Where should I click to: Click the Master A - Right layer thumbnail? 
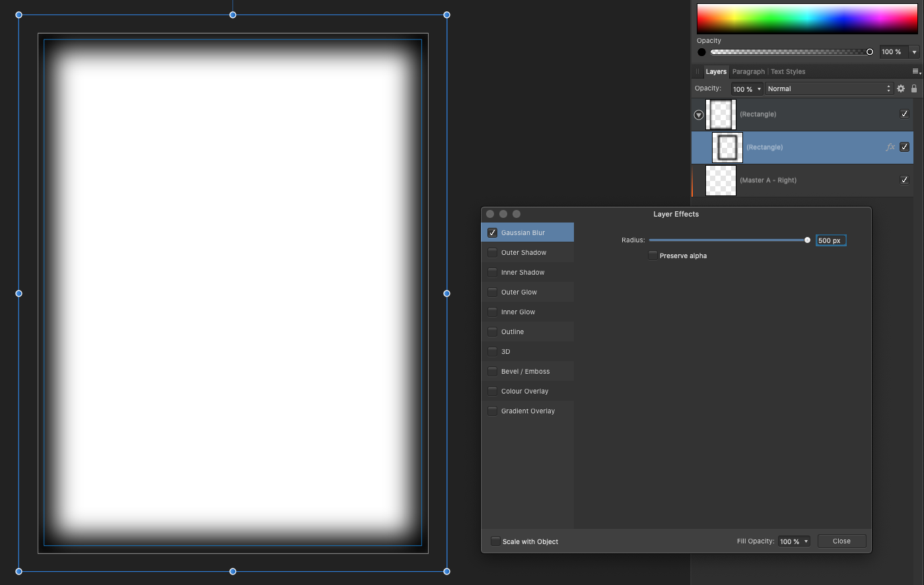pyautogui.click(x=721, y=180)
